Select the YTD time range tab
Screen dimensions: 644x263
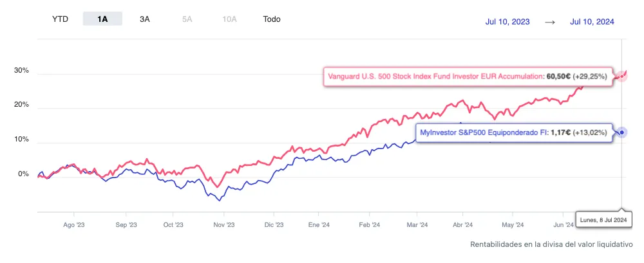pos(60,19)
